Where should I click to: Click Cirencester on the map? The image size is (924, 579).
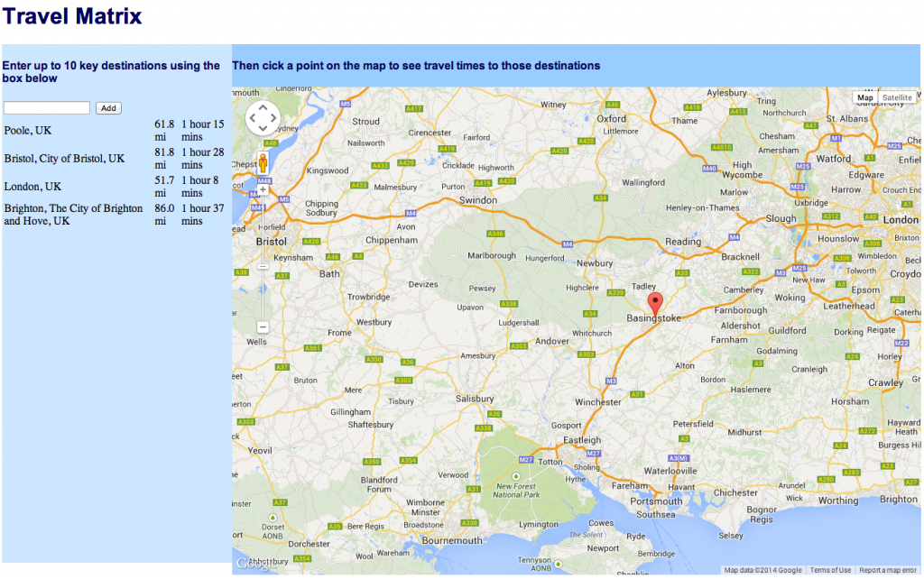point(430,133)
